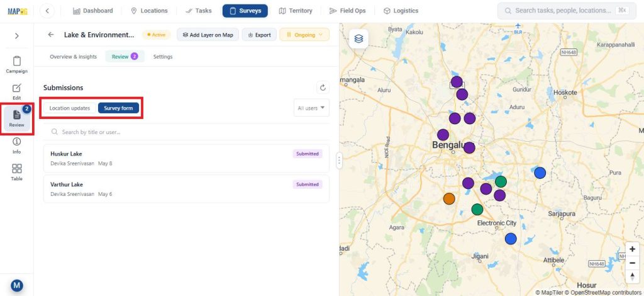Open the Varthur Lake submission
The height and width of the screenshot is (296, 644).
[x=186, y=189]
